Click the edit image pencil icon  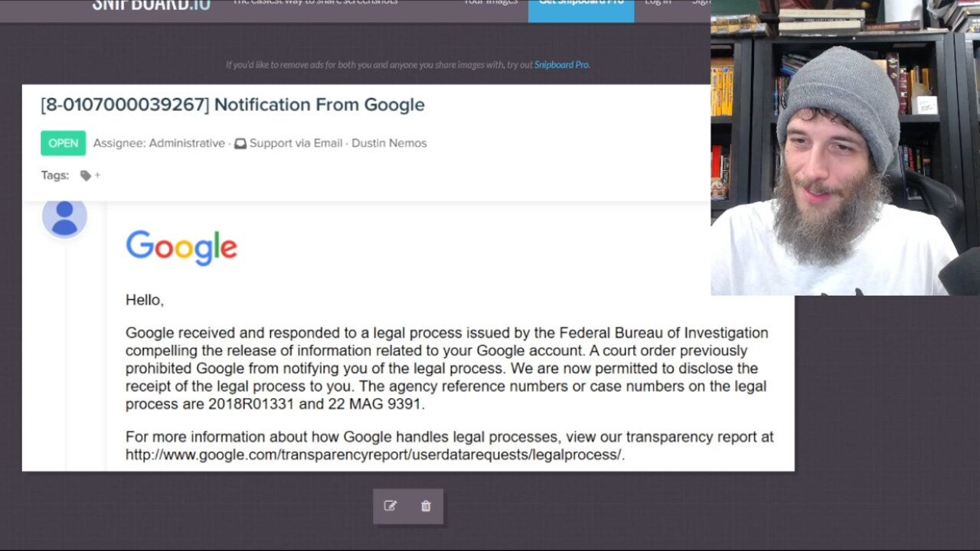(390, 506)
